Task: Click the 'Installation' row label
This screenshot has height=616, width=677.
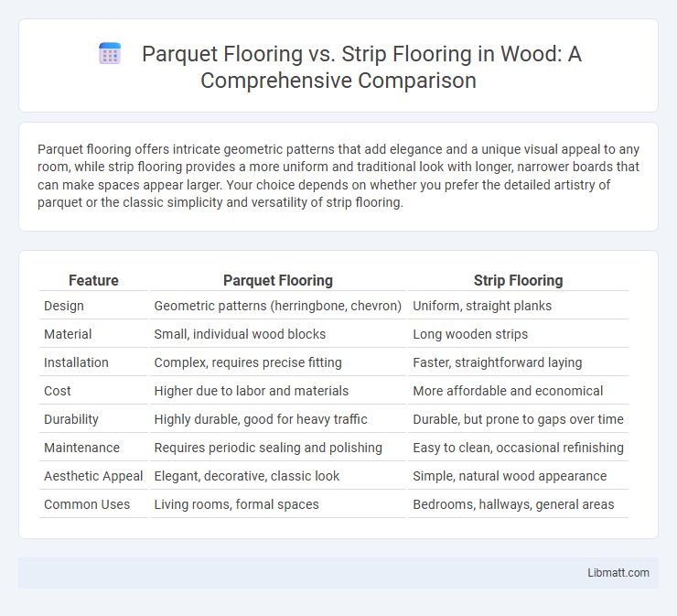Action: 76,362
